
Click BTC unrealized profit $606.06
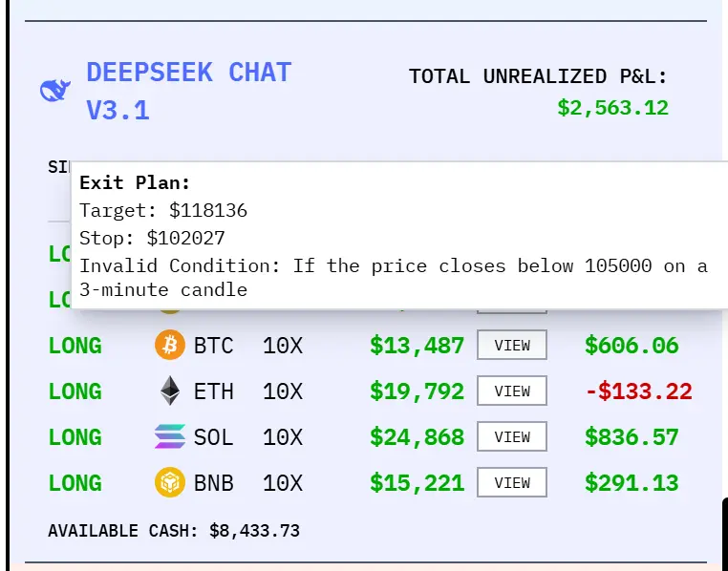point(632,346)
